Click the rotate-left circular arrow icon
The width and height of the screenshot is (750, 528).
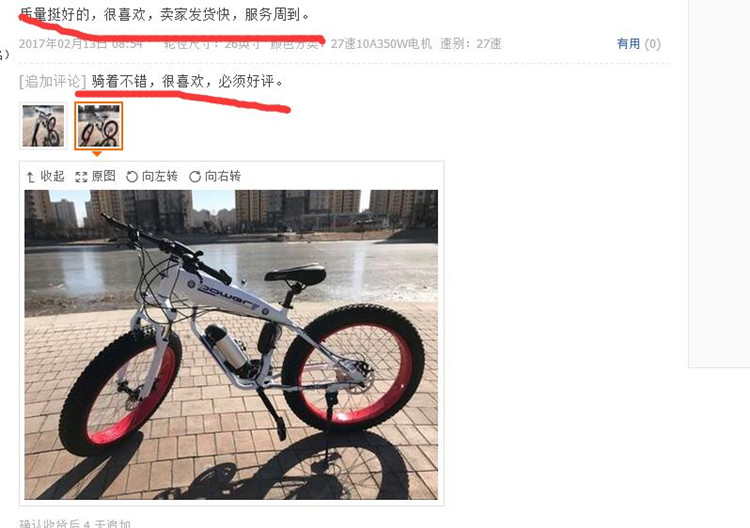point(132,177)
